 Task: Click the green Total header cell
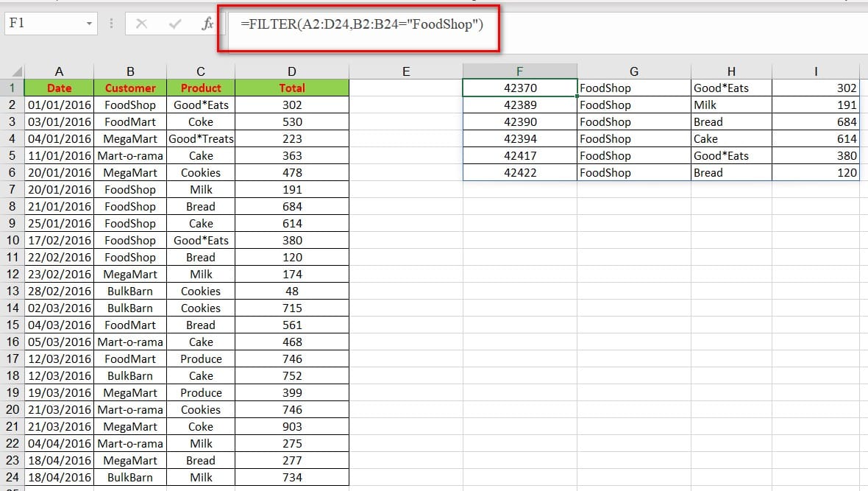(292, 88)
